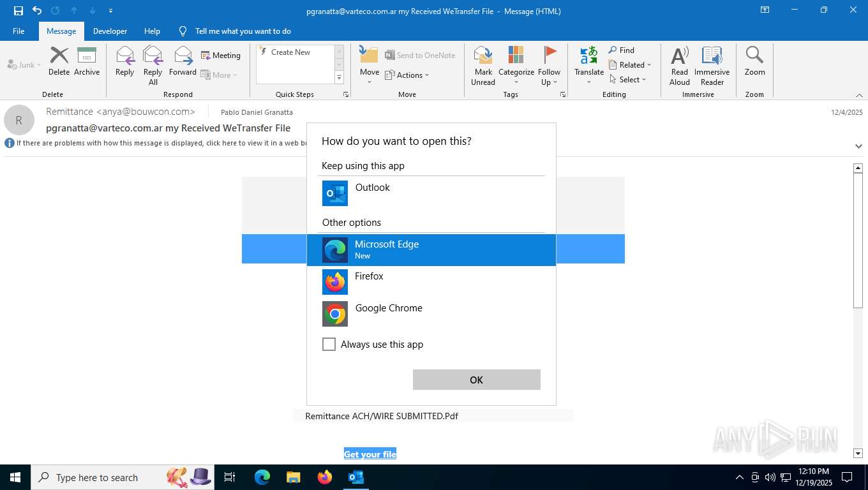Click OK in open-with dialog
This screenshot has height=490, width=868.
click(476, 380)
